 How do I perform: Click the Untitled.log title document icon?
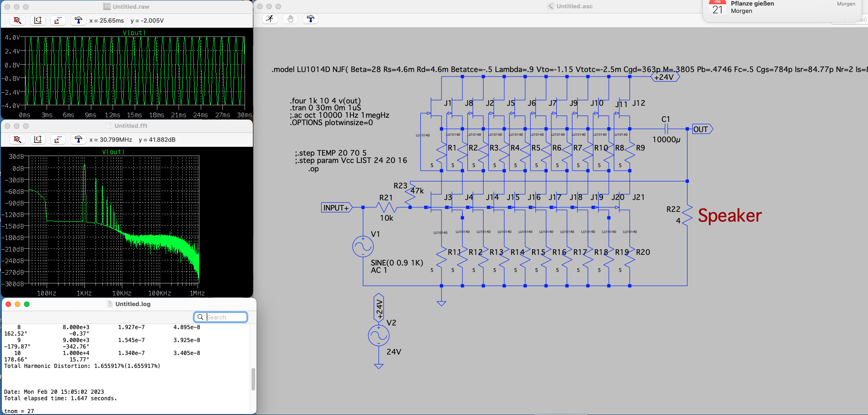pos(110,304)
